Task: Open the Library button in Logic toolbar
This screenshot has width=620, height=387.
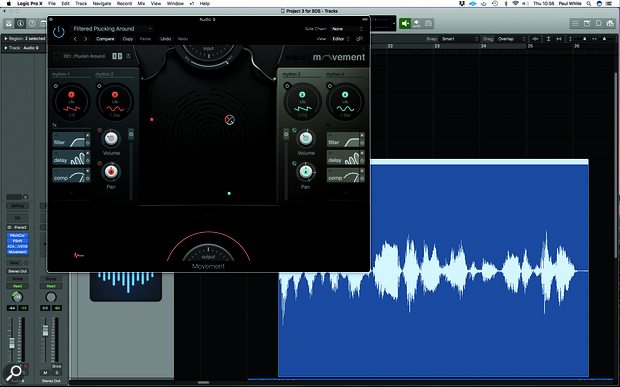Action: (9, 24)
